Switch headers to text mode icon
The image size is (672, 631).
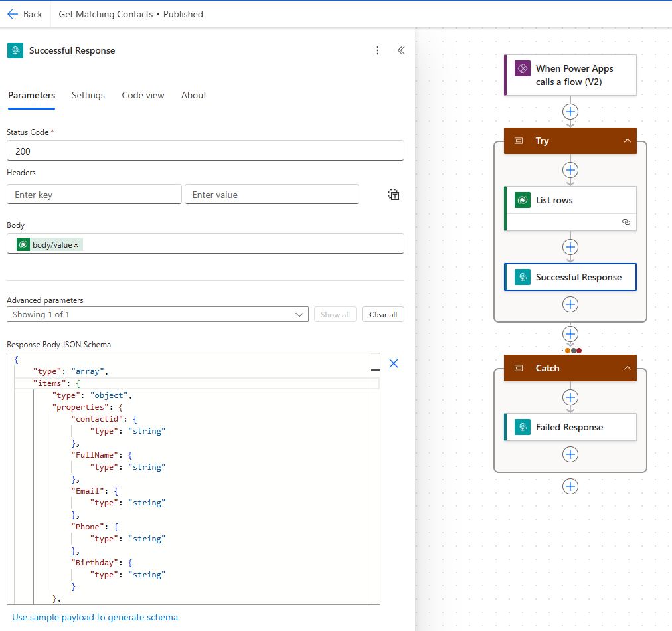(394, 195)
